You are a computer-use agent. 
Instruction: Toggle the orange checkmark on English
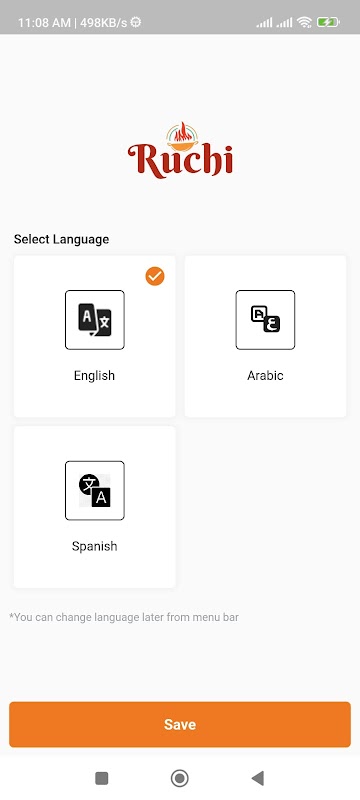coord(155,276)
